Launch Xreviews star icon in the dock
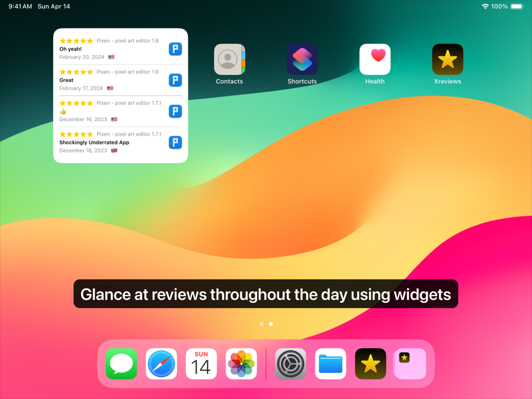 [371, 364]
